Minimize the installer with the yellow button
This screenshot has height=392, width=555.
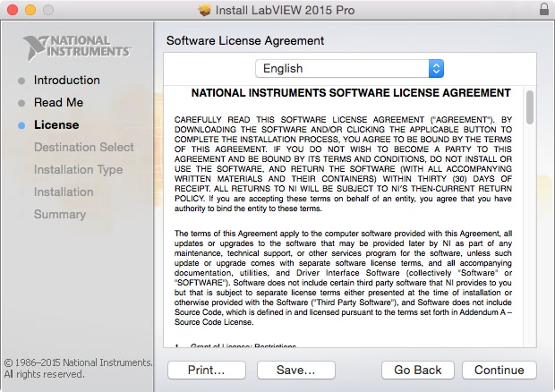[30, 10]
